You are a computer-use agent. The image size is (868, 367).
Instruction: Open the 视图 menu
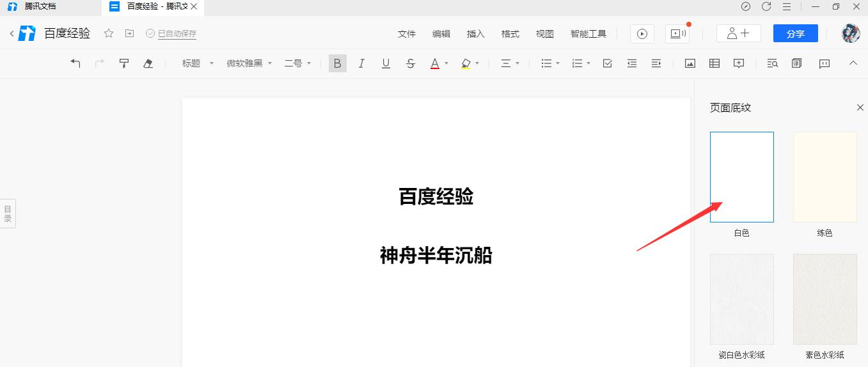[545, 34]
